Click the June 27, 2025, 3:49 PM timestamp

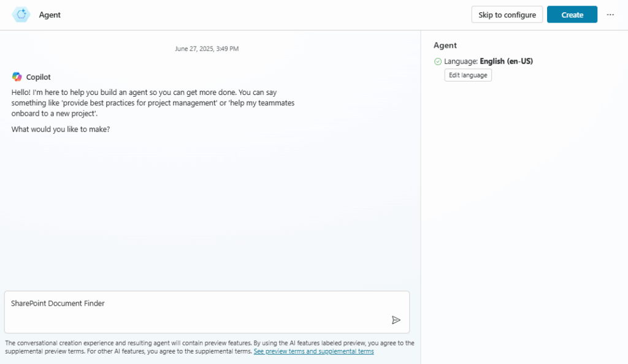pyautogui.click(x=207, y=49)
